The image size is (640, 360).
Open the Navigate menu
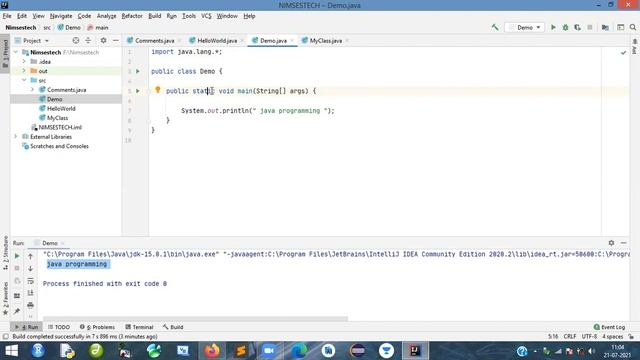coord(61,16)
